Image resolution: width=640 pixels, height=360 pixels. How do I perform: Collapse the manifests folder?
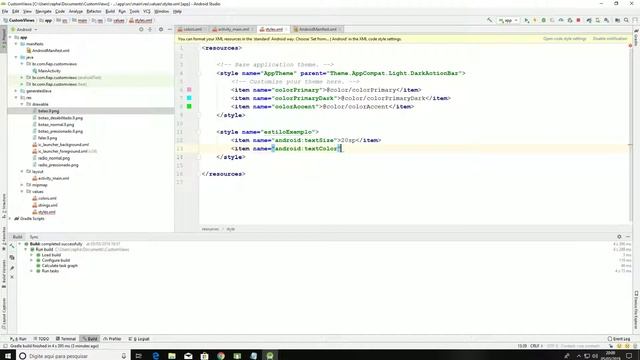pyautogui.click(x=16, y=44)
